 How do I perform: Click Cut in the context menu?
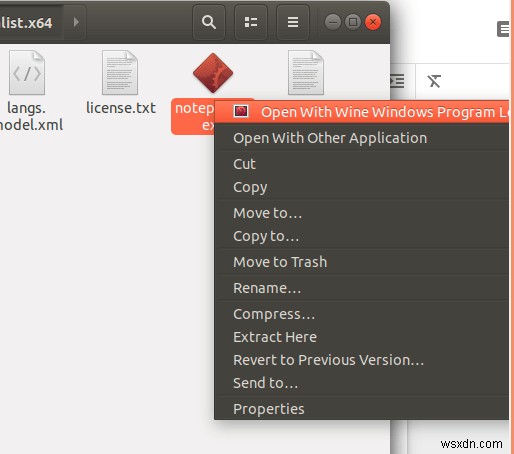[x=362, y=164]
